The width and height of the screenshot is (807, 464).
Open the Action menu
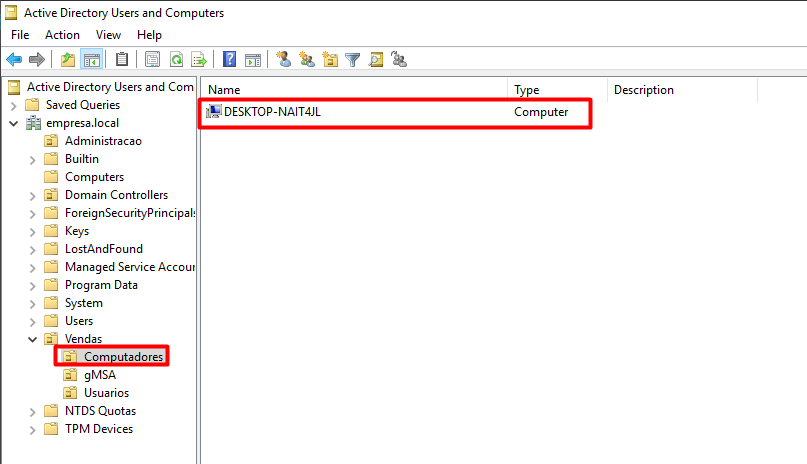[62, 35]
